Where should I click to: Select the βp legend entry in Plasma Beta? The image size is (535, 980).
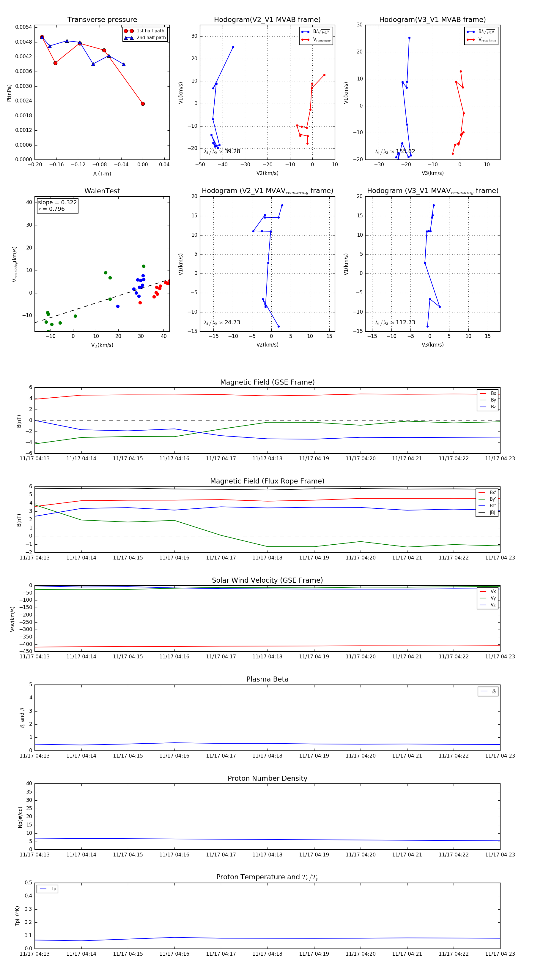tap(489, 691)
